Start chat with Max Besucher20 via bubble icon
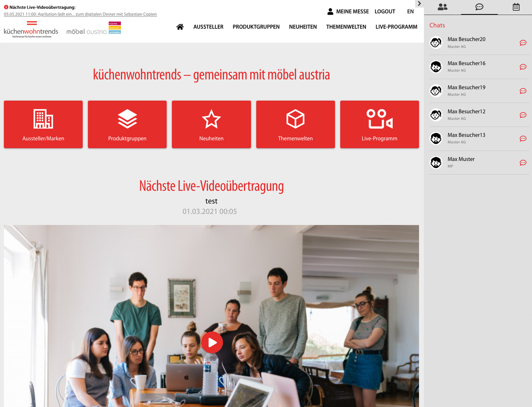Screen dimensions: 532x407 coord(523,43)
